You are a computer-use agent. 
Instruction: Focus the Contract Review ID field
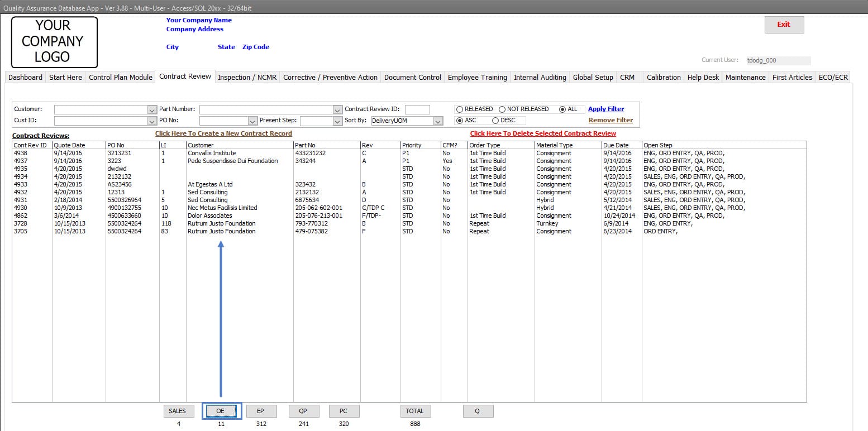tap(417, 109)
